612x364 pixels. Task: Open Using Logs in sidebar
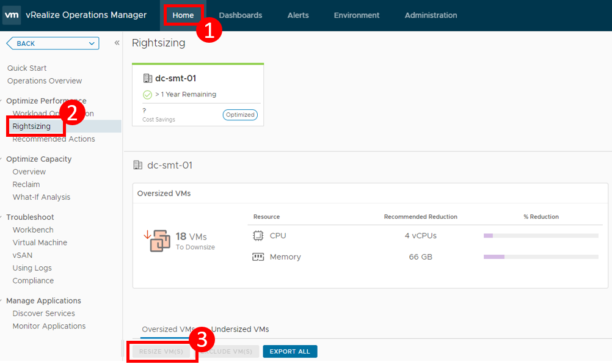coord(32,268)
